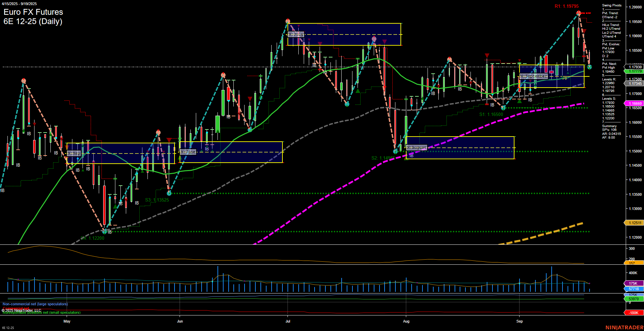Click the orange 157 indicator value tag
Screen dimensions: 644x331
633,263
